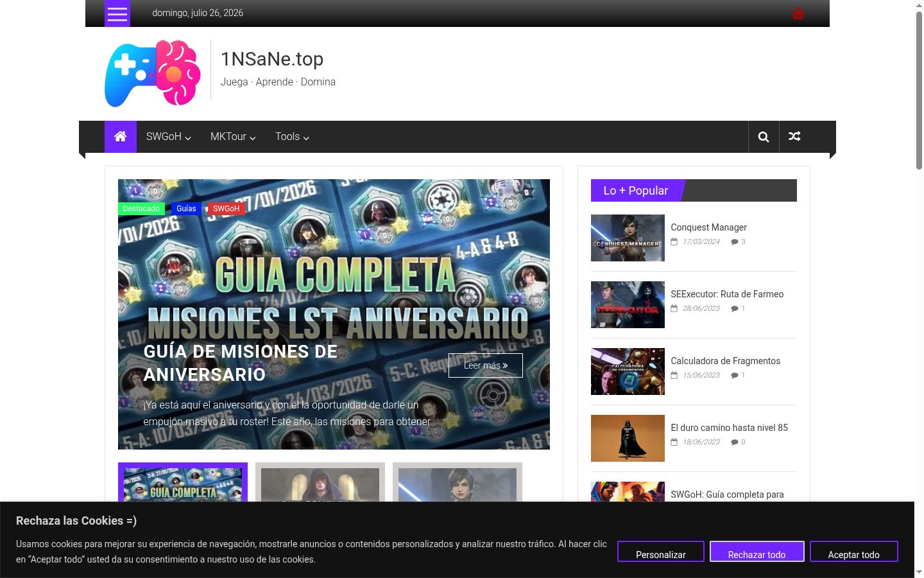Go to home via house icon
Screen dimensions: 924x578
click(x=121, y=137)
